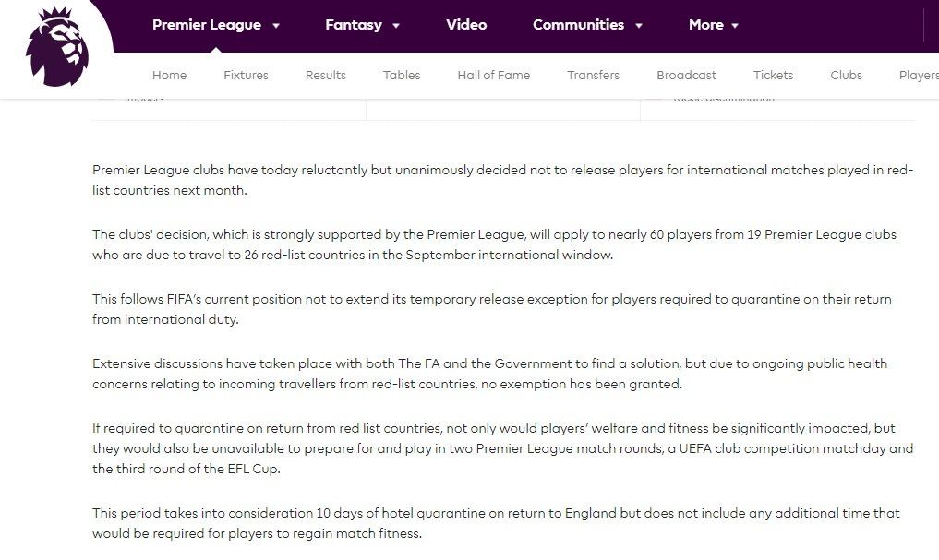Image resolution: width=939 pixels, height=560 pixels.
Task: Expand the Fantasy dropdown menu
Action: pos(396,25)
